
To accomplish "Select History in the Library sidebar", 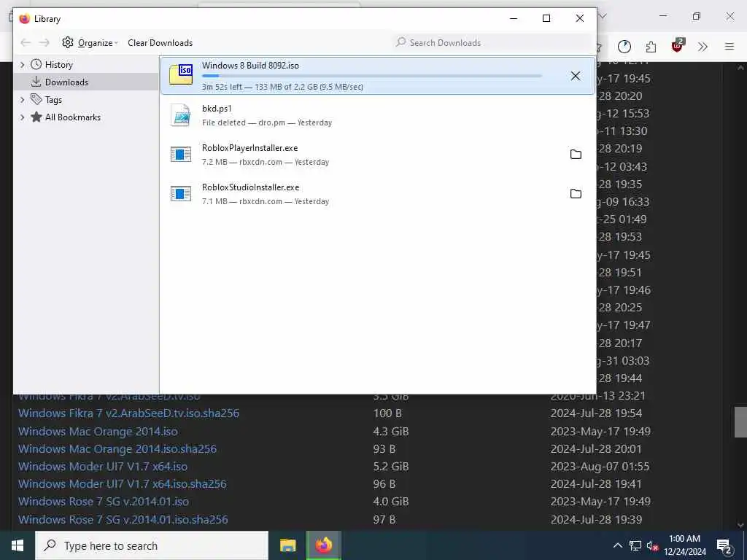I will click(x=58, y=65).
